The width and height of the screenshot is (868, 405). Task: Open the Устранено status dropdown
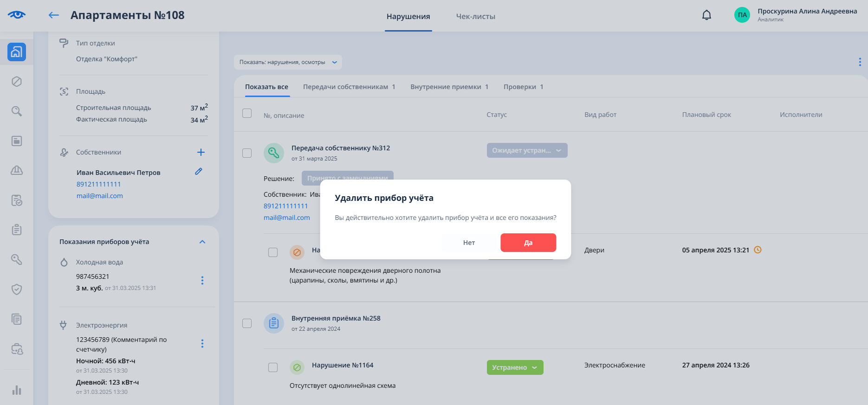pyautogui.click(x=515, y=367)
